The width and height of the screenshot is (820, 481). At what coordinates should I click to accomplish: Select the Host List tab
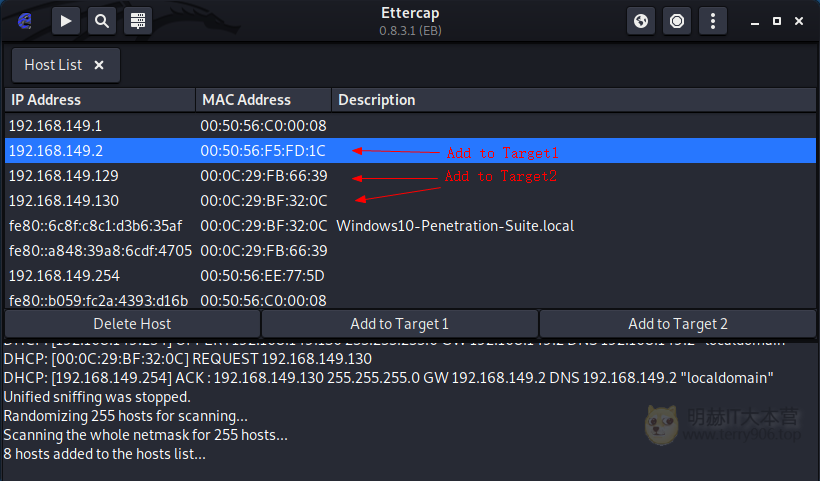53,65
